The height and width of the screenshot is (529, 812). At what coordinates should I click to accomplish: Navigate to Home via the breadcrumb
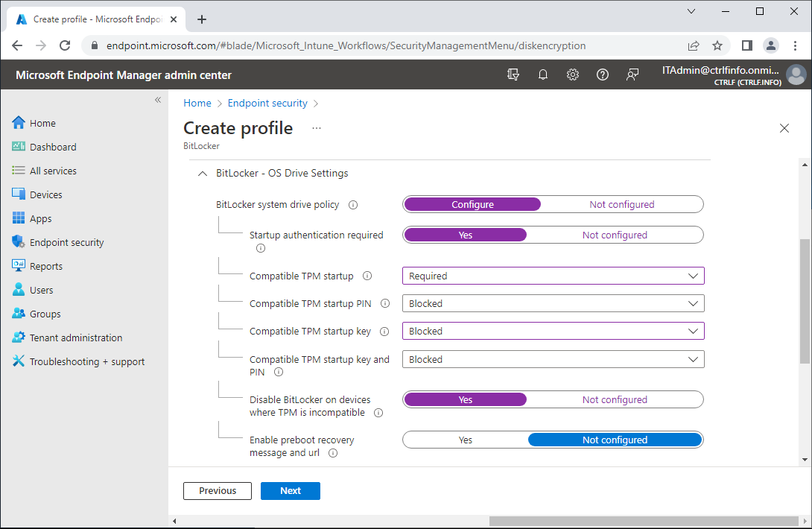[x=197, y=103]
